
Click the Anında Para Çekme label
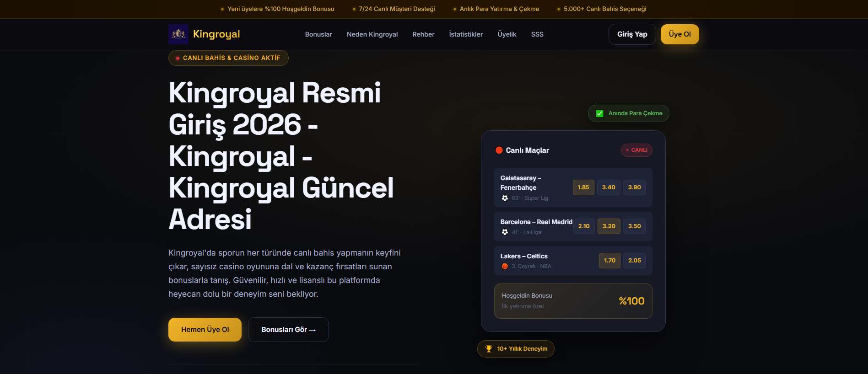(x=635, y=113)
